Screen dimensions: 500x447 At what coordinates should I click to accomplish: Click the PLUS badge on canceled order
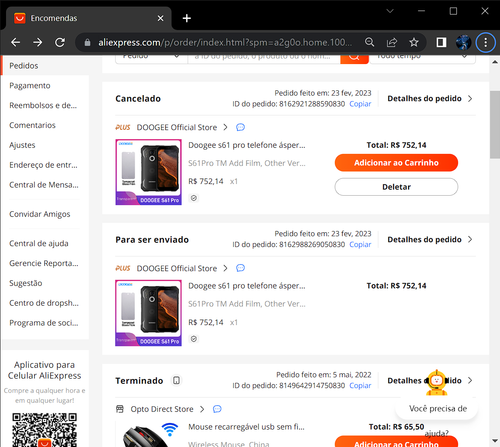click(x=123, y=127)
